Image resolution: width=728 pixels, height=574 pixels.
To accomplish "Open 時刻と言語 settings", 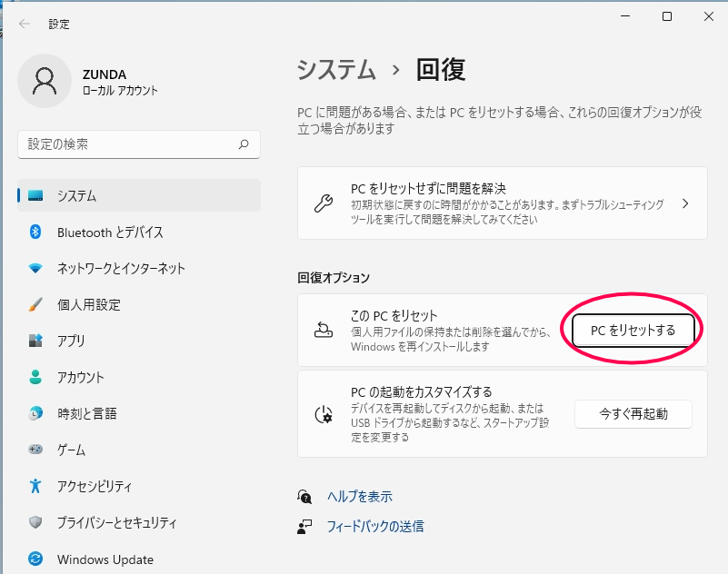I will (x=139, y=413).
